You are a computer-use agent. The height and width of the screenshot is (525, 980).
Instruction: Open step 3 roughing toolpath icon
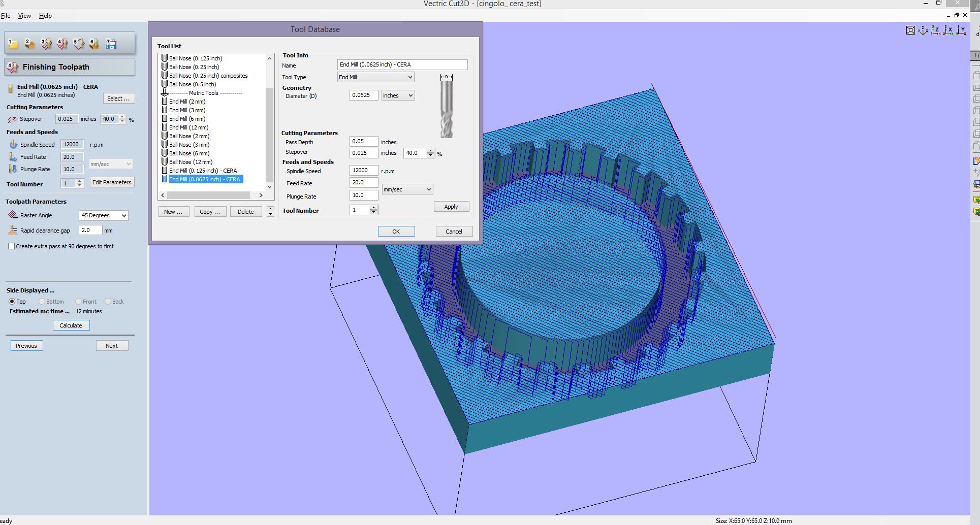coord(46,44)
